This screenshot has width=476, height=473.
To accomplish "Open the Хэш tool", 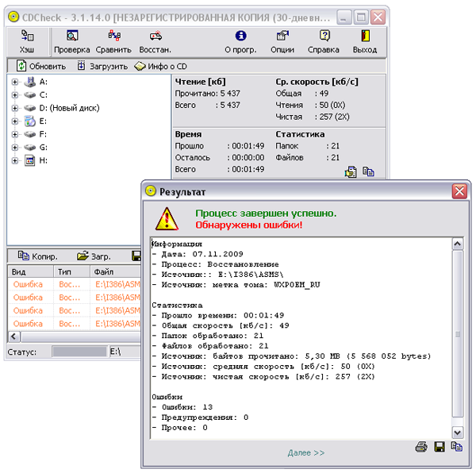I will 27,41.
